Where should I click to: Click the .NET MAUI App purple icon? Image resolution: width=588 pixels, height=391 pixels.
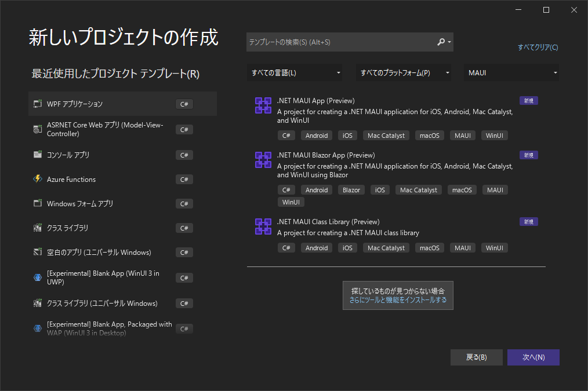(x=263, y=105)
